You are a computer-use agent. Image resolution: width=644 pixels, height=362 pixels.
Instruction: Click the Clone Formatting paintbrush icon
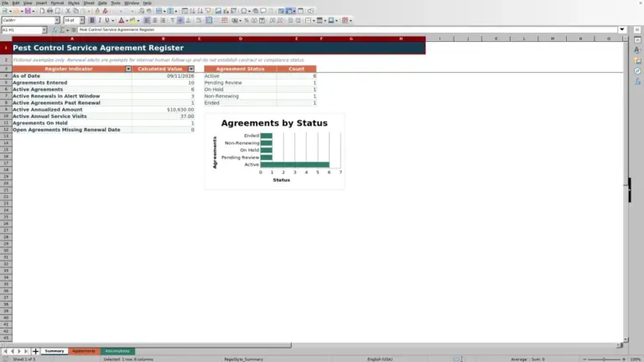pyautogui.click(x=97, y=11)
